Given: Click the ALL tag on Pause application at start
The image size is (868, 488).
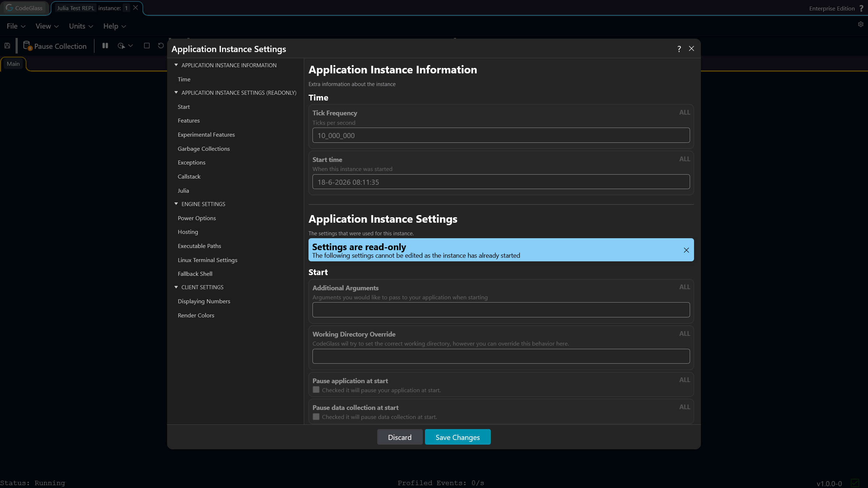Looking at the screenshot, I should [684, 380].
